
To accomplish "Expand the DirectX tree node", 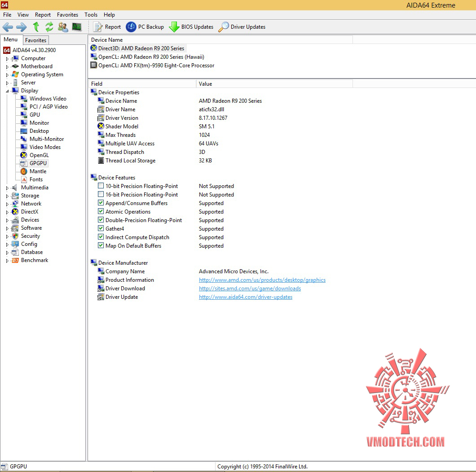I will pyautogui.click(x=7, y=212).
